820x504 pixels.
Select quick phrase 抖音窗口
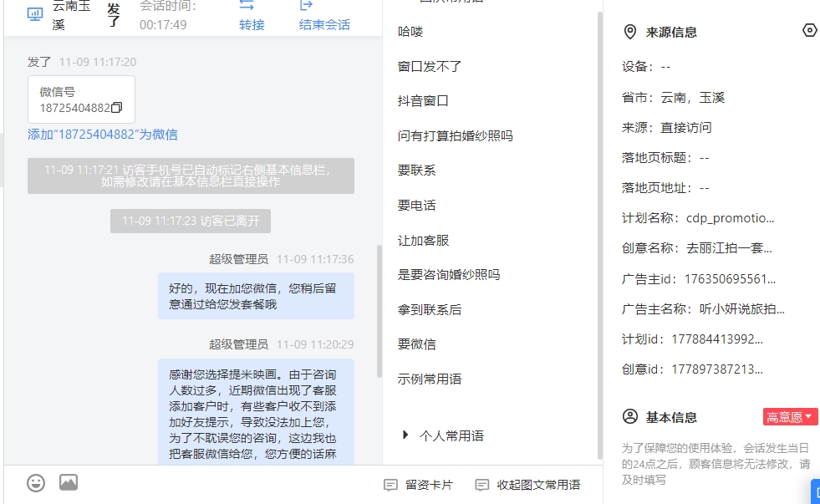pos(423,101)
